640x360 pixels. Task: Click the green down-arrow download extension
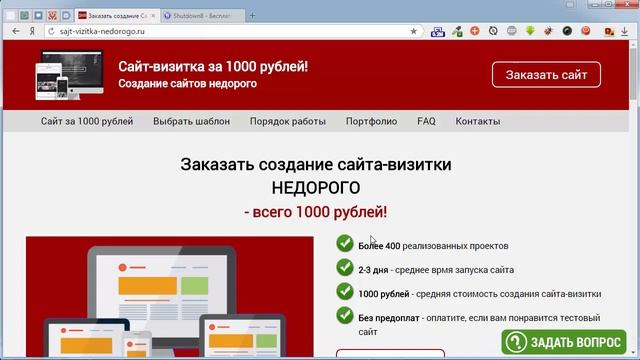point(530,31)
